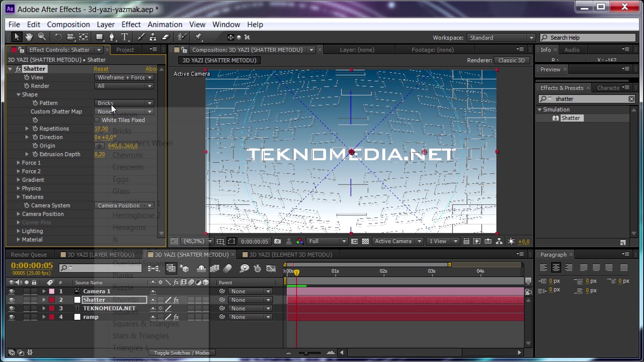Click the Toggle Switches / Modes button
644x362 pixels.
click(181, 353)
